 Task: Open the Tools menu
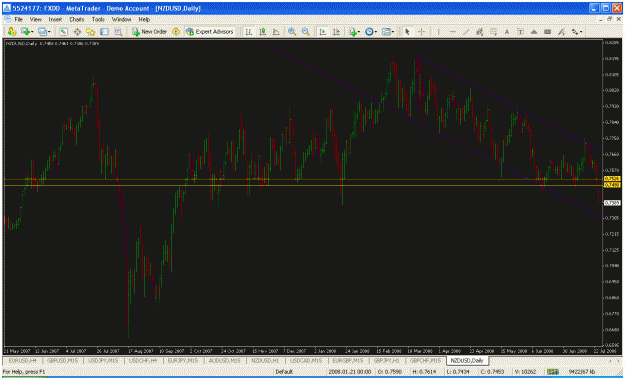(x=98, y=19)
